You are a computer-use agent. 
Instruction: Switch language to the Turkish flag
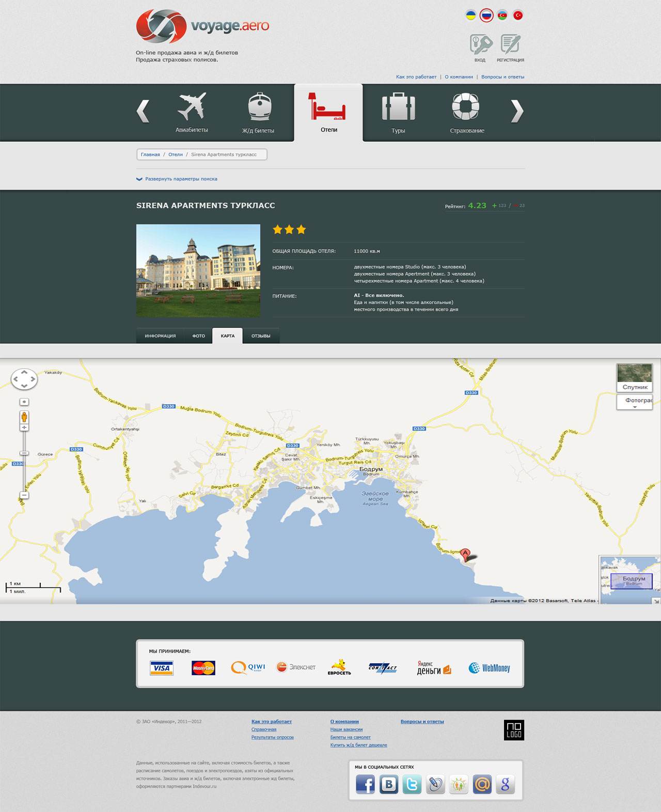point(518,15)
